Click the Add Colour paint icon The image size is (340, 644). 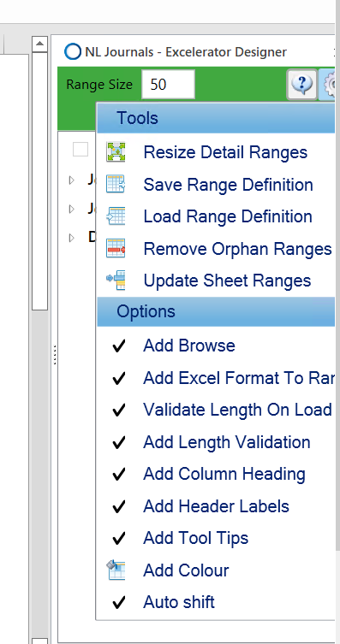point(116,570)
